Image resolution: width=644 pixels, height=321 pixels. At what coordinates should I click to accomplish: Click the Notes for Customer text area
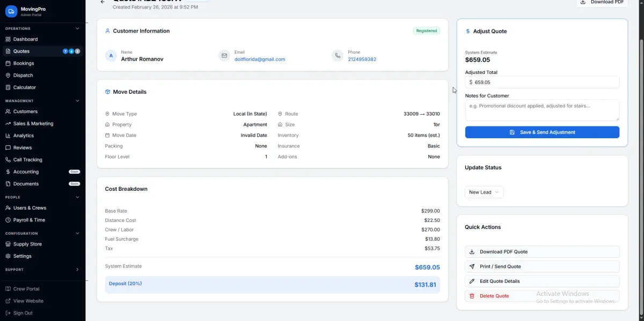[542, 110]
